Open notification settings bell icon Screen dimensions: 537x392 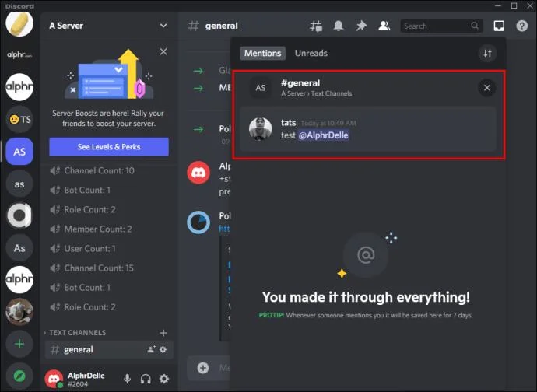[339, 26]
